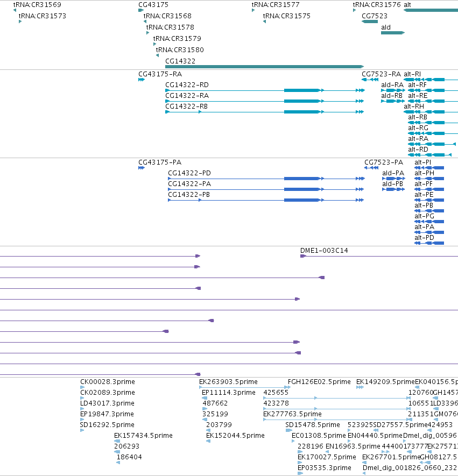Click the alt-PG protein label
The height and width of the screenshot is (476, 458).
pyautogui.click(x=424, y=216)
